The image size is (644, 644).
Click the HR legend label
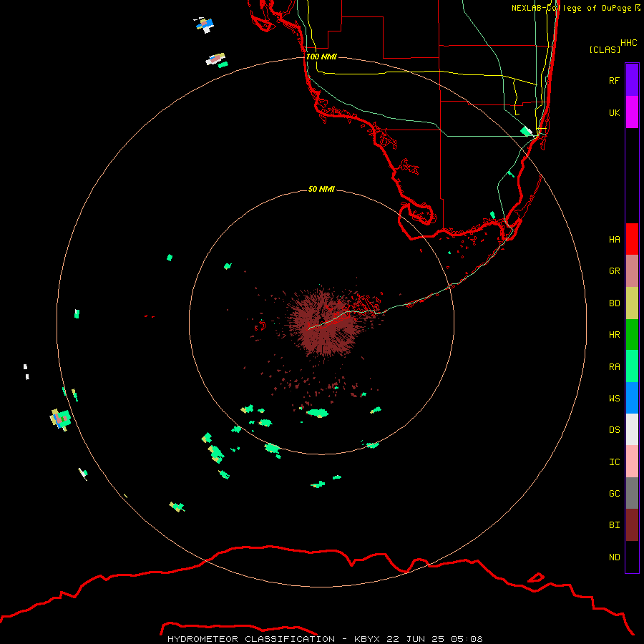[614, 335]
